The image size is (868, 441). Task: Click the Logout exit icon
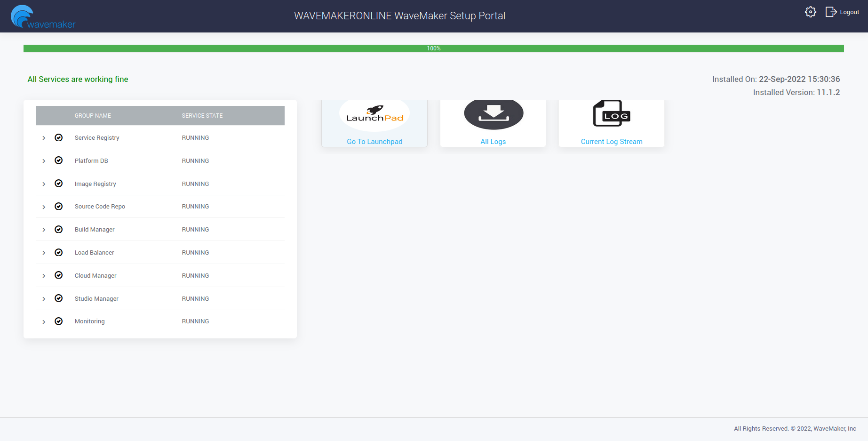pyautogui.click(x=831, y=12)
